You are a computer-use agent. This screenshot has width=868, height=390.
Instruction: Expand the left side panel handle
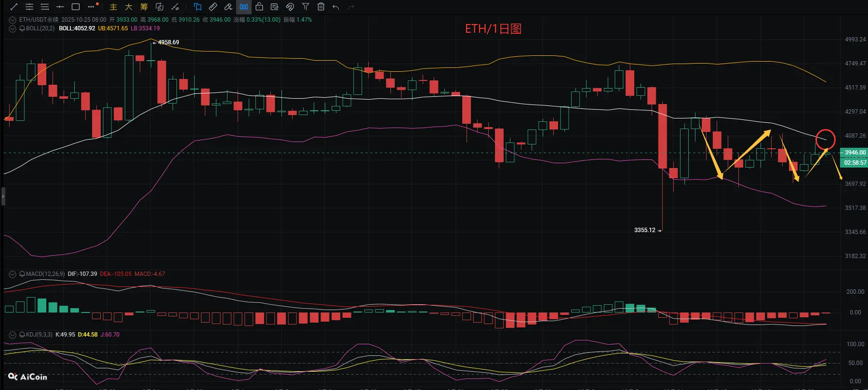[x=3, y=196]
